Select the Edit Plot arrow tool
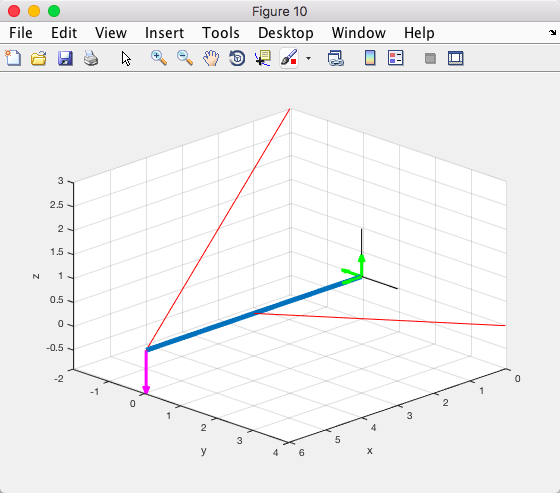Image resolution: width=560 pixels, height=493 pixels. pyautogui.click(x=126, y=58)
